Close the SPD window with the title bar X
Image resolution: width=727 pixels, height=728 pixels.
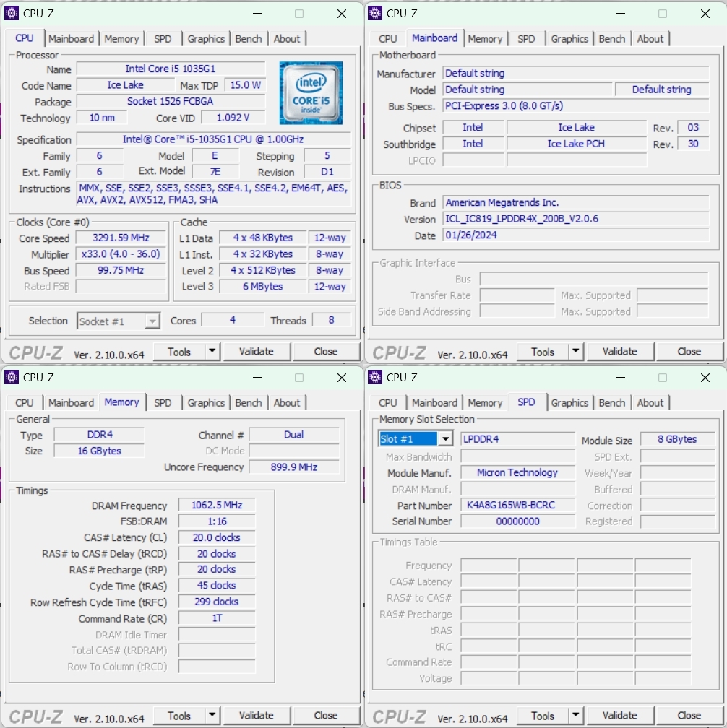(x=705, y=378)
